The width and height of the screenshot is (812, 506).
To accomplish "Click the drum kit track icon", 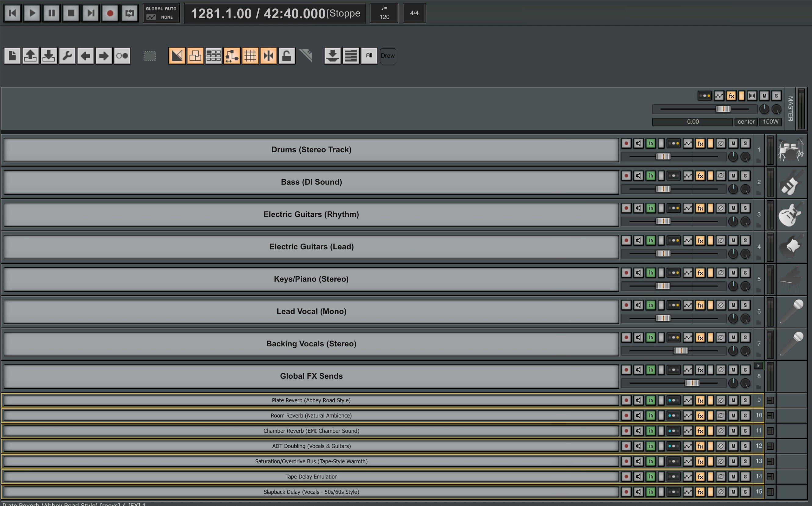I will tap(791, 150).
